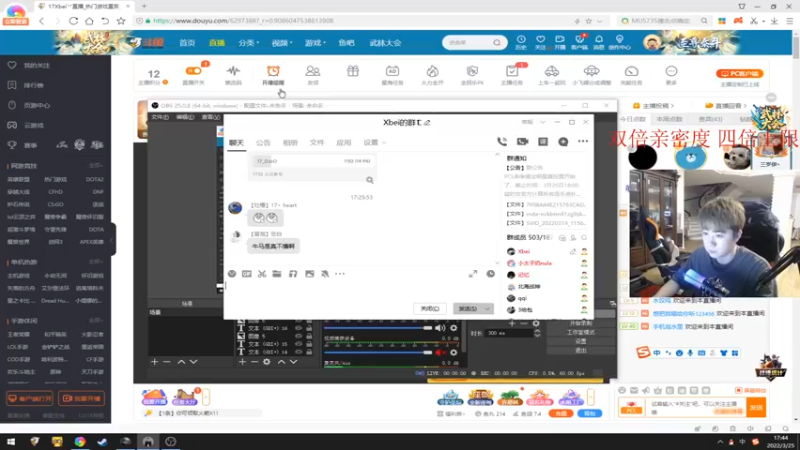Toggle eye visibility for OBS source 文本 (GDI+) 16 top row
Screen dimensions: 800x450
click(298, 329)
